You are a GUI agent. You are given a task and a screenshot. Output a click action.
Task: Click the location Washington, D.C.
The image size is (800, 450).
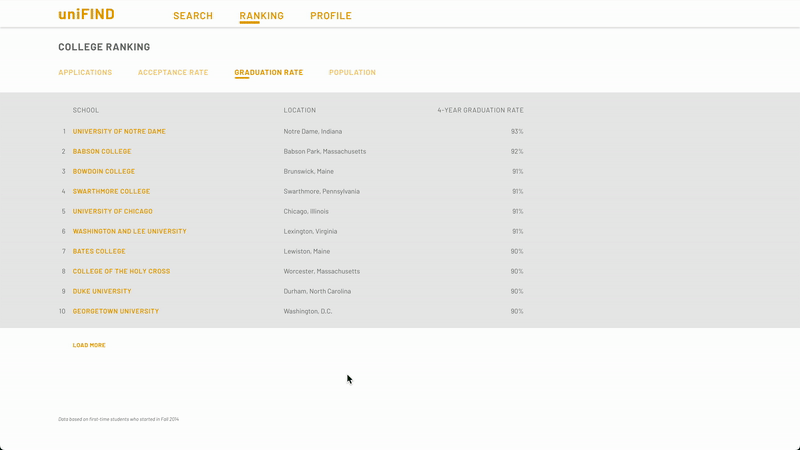tap(308, 311)
